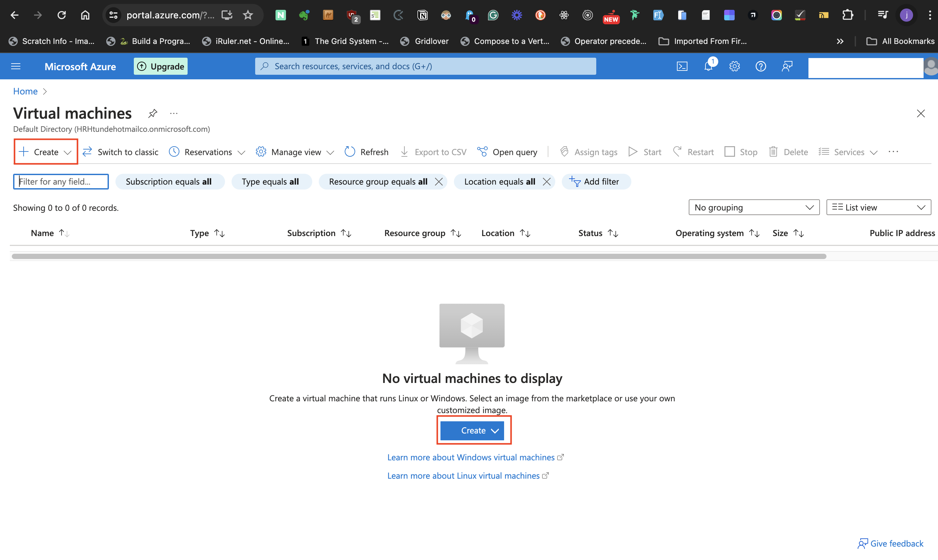Image resolution: width=938 pixels, height=560 pixels.
Task: Expand the Manage view chevron
Action: point(331,152)
